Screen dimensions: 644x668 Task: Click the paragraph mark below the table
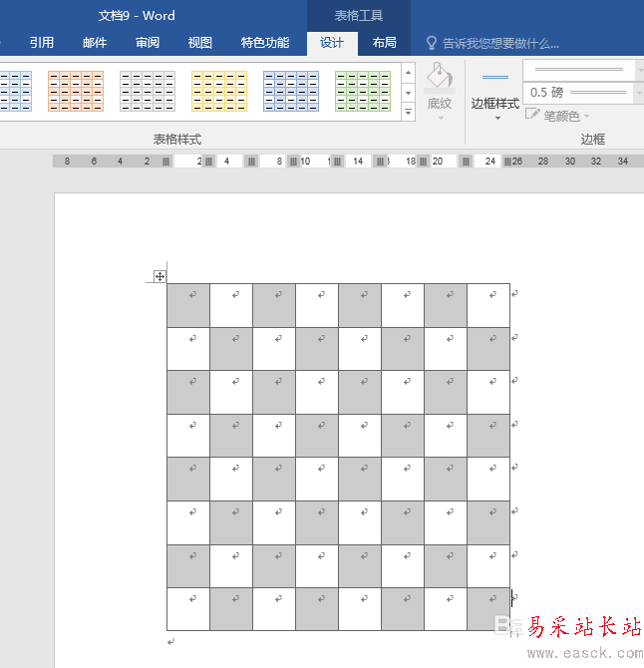point(170,642)
